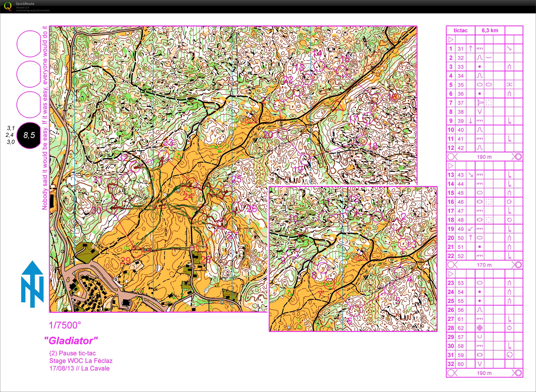The image size is (536, 392).
Task: Click the blue north arrow symbol
Action: (x=32, y=284)
